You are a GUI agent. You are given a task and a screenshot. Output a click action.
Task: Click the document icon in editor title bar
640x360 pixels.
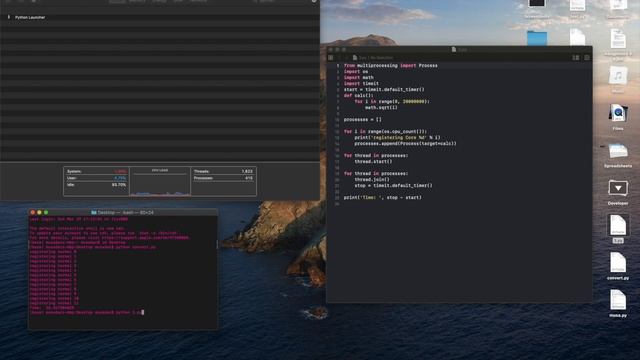point(453,49)
